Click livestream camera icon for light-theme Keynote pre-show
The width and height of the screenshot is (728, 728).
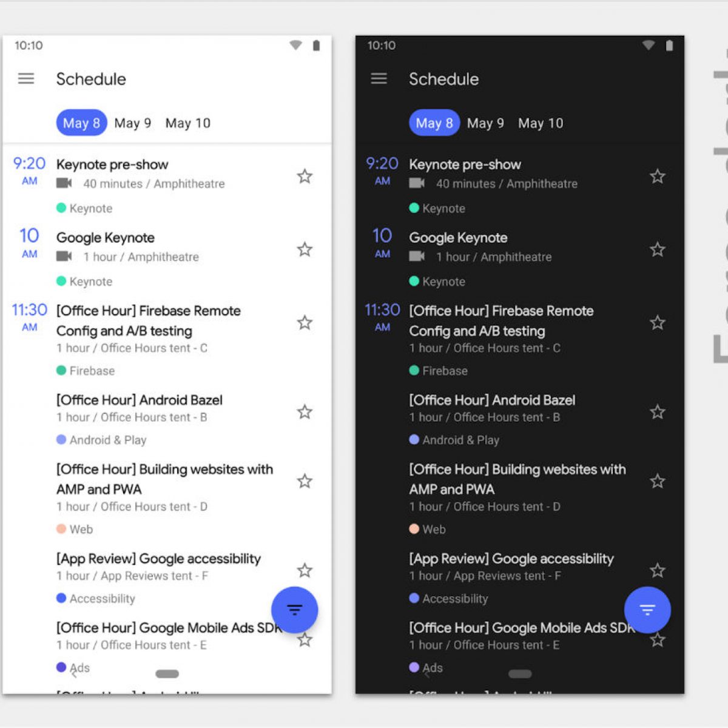pos(64,183)
